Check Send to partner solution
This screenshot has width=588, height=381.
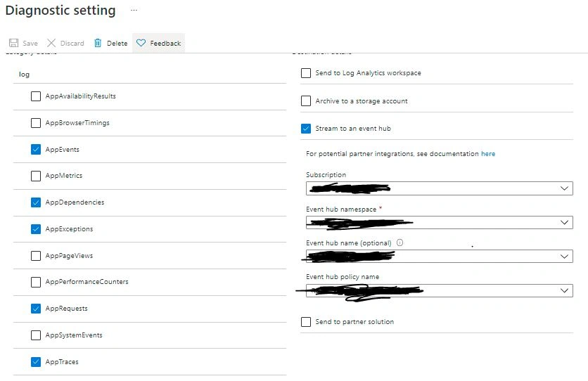click(x=306, y=322)
